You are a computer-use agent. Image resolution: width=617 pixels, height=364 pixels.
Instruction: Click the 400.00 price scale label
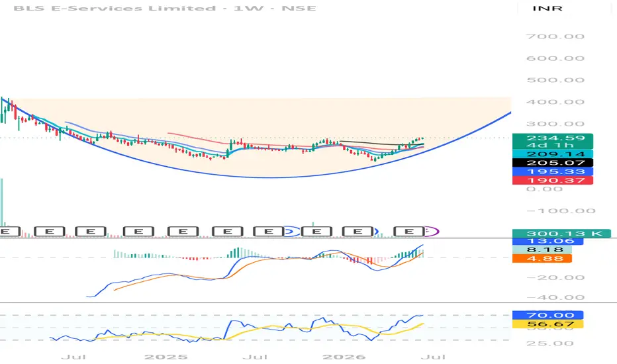tap(555, 102)
